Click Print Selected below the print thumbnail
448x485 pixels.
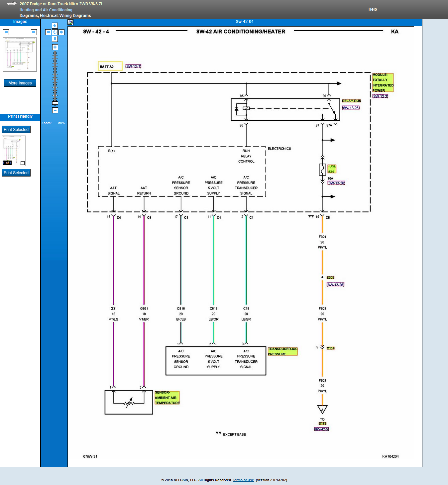[x=16, y=173]
